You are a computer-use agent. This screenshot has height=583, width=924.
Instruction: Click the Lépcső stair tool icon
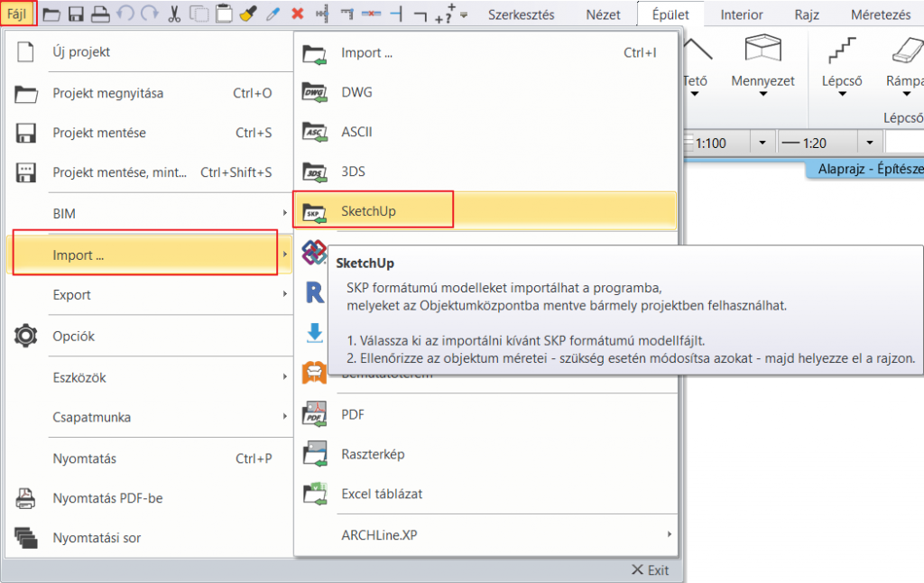[x=842, y=51]
